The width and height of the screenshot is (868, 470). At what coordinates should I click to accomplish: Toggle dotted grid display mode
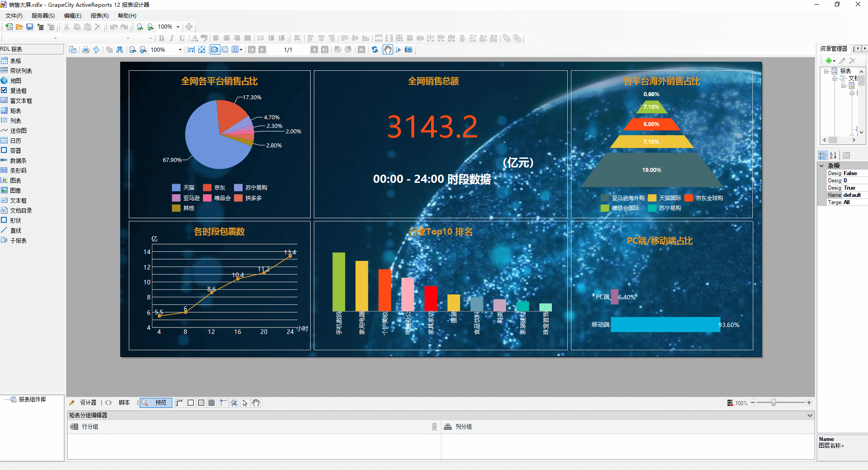point(201,403)
